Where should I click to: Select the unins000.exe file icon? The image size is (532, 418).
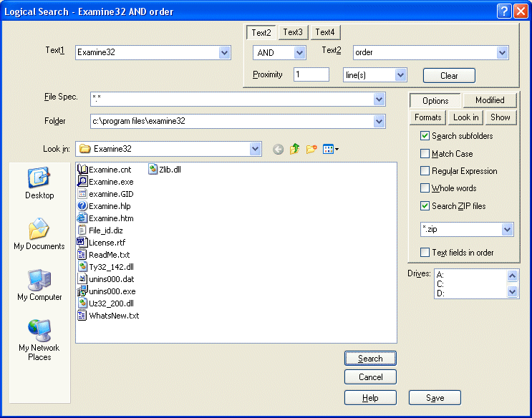pyautogui.click(x=82, y=291)
